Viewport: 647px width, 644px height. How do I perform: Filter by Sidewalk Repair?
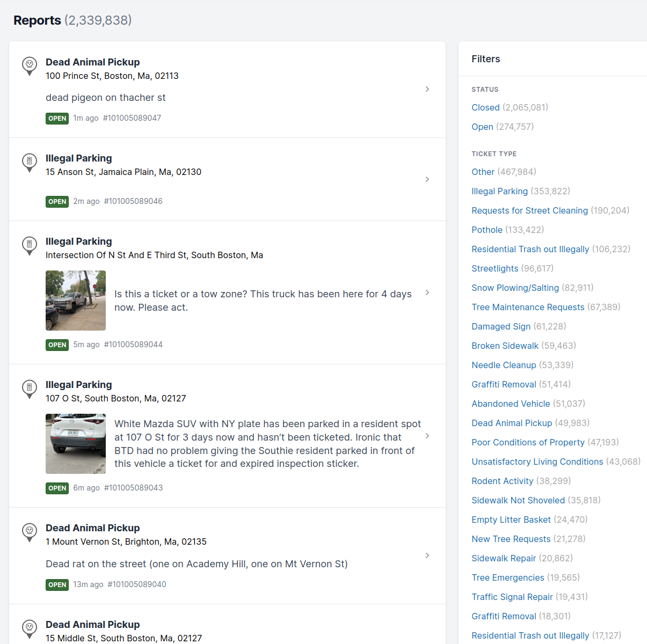[x=504, y=558]
